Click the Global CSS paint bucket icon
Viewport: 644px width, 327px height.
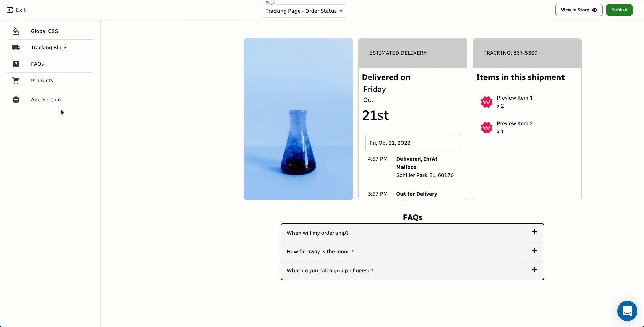click(16, 31)
